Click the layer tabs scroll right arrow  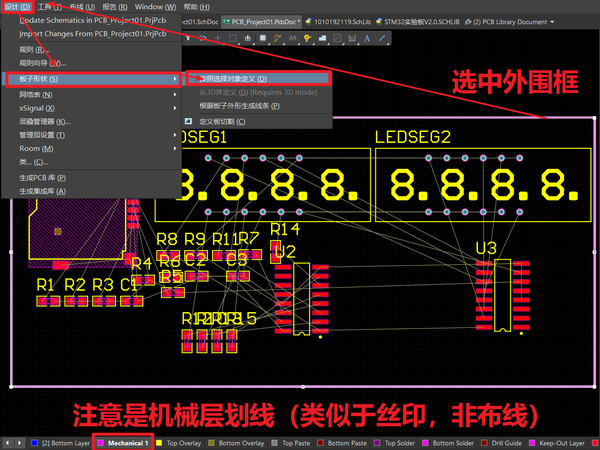[19, 443]
